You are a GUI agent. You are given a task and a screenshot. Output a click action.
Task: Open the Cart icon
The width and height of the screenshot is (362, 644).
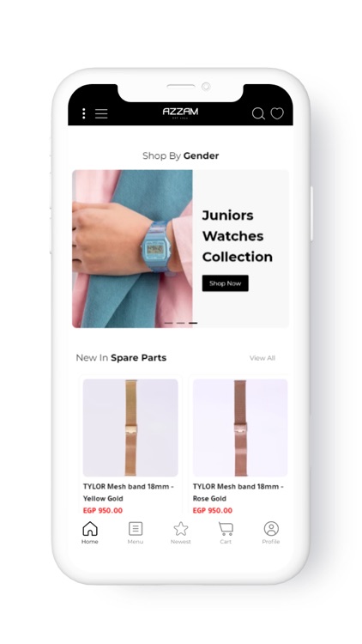226,532
